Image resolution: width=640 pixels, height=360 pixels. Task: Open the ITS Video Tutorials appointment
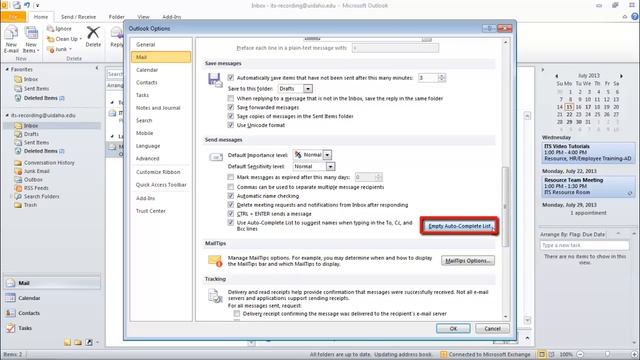[588, 152]
